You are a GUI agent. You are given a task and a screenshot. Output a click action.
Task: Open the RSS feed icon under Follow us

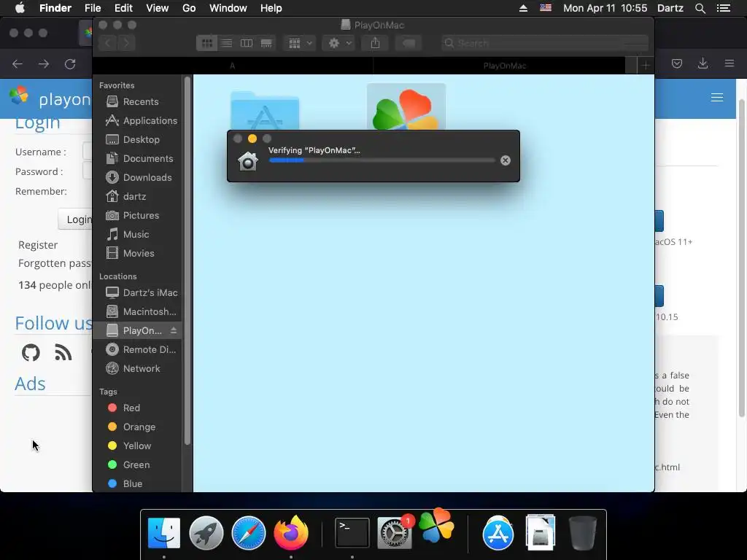[63, 353]
